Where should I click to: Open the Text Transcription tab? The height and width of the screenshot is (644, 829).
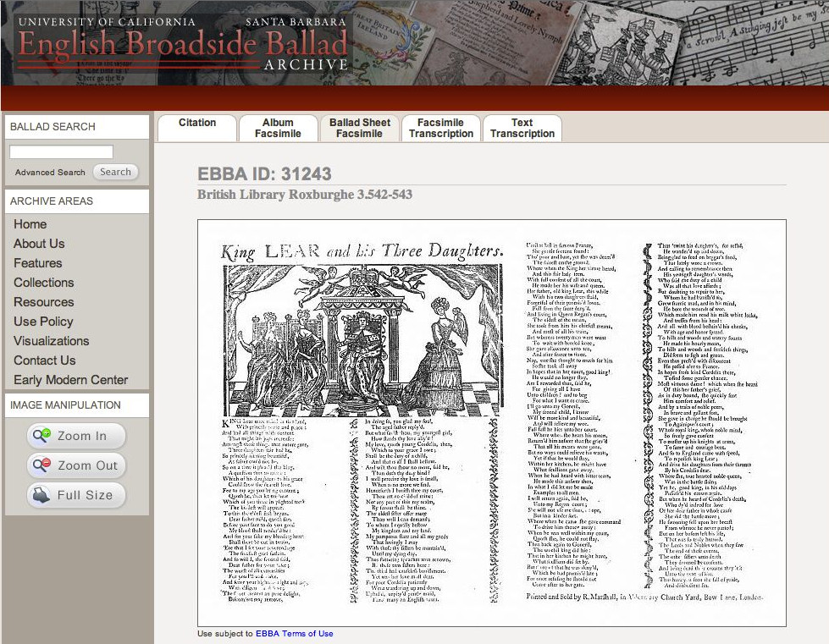(x=522, y=128)
